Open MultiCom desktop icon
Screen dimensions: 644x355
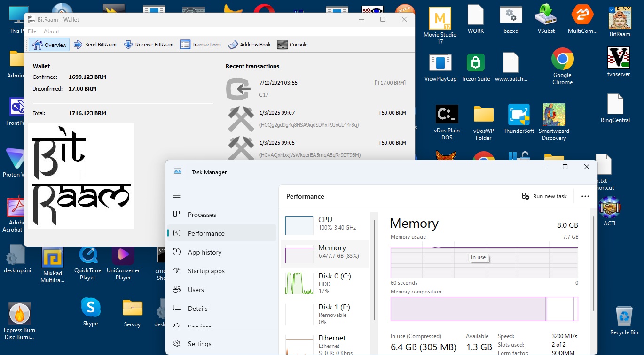(x=582, y=19)
